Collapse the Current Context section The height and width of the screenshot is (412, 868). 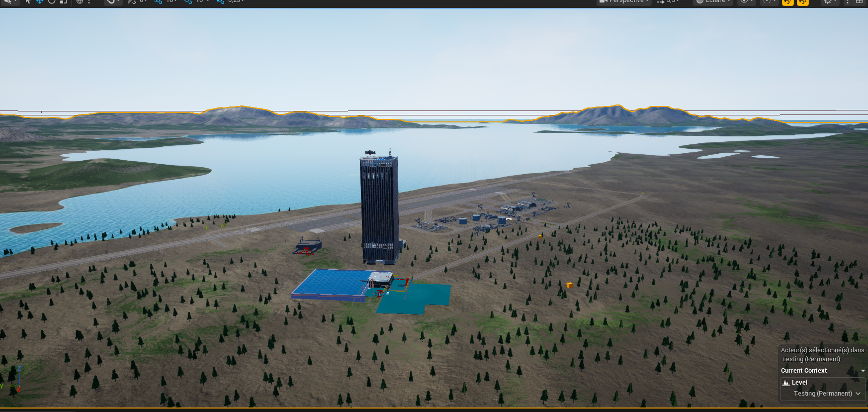pos(863,371)
